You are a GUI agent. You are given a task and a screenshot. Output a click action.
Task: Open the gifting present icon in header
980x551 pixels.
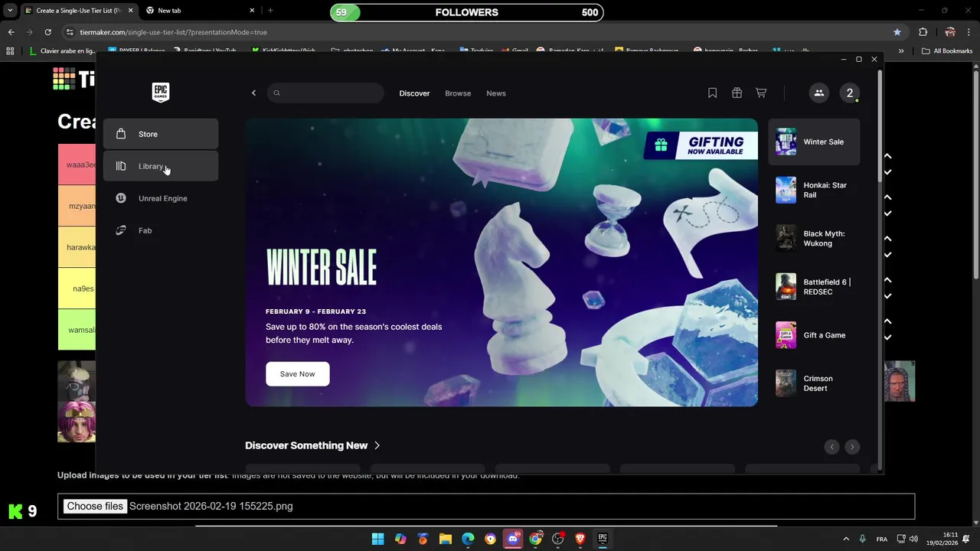coord(737,93)
